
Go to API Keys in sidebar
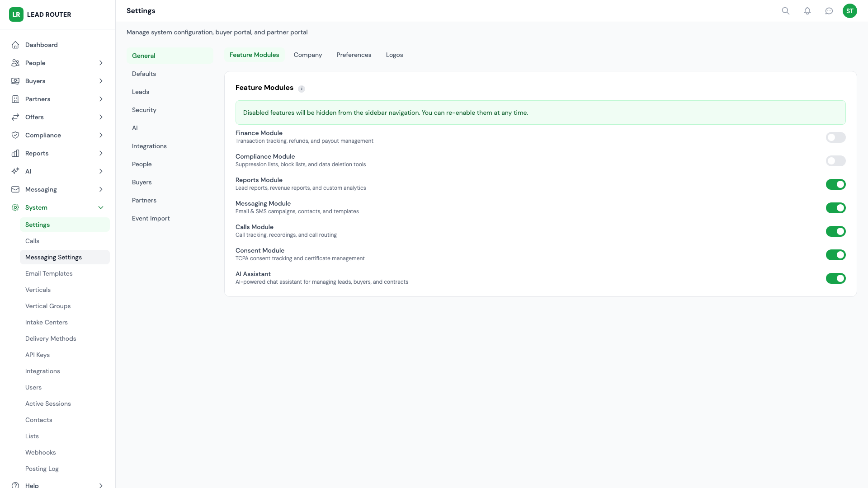pos(38,355)
